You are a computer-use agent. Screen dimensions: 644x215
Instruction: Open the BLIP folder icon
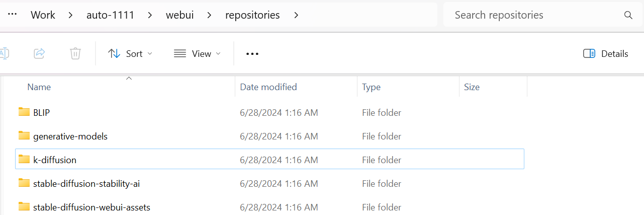[x=24, y=112]
